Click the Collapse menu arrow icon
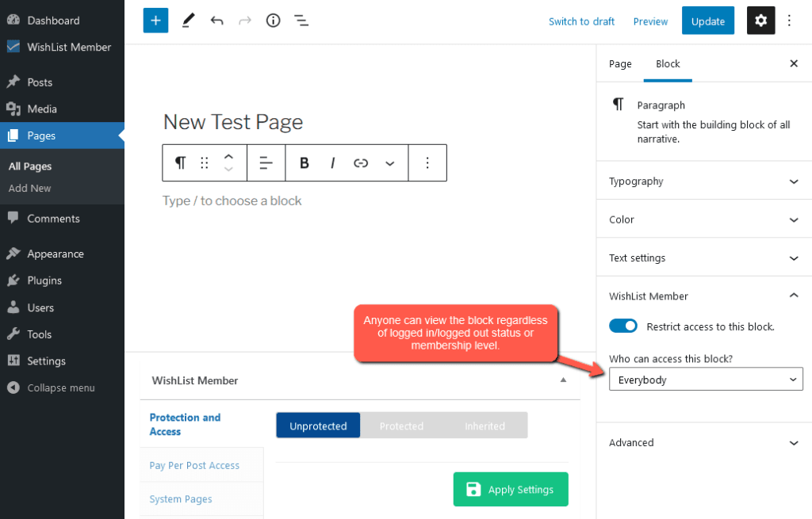Screen dimensions: 812x519 point(13,387)
